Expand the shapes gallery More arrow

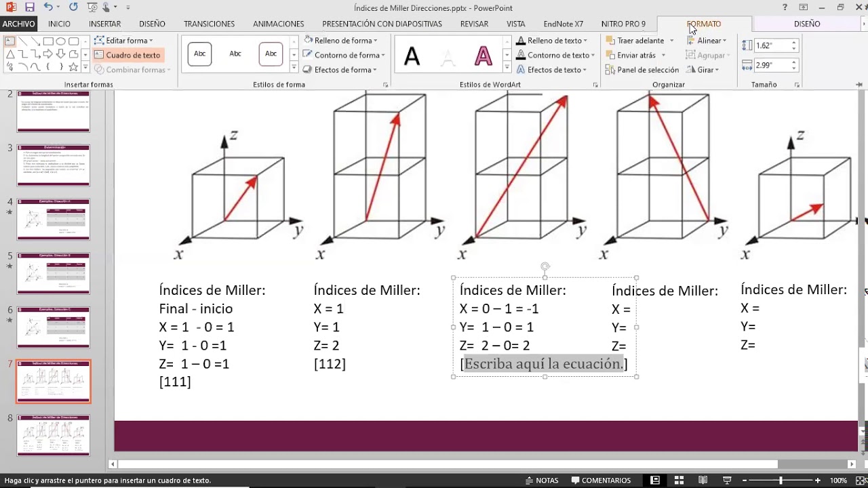(x=86, y=67)
